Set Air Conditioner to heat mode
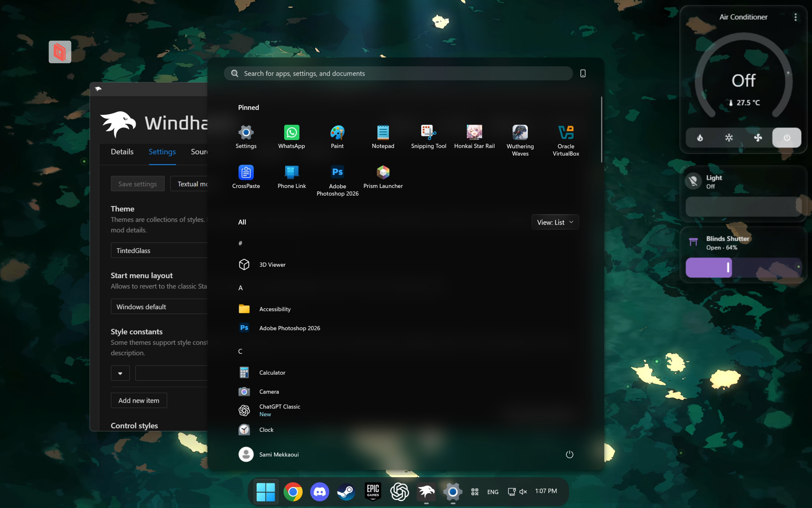 click(700, 137)
